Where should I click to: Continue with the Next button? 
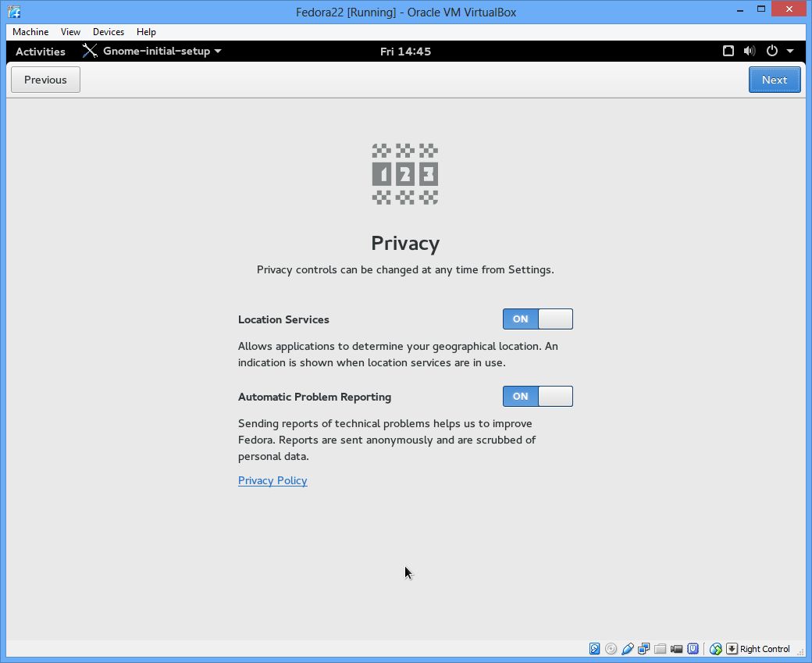coord(775,80)
